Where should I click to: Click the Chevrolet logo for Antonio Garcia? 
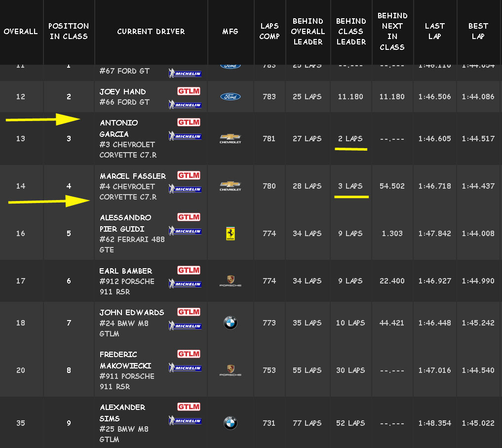click(x=231, y=138)
